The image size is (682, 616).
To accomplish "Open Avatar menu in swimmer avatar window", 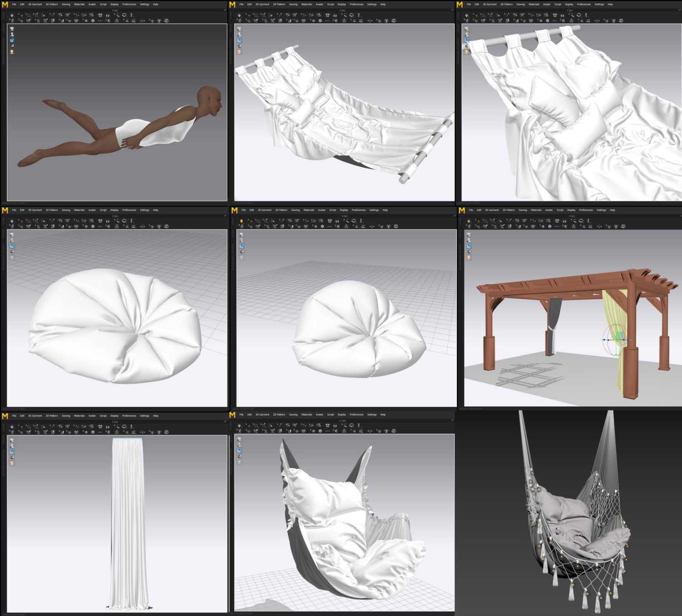I will pyautogui.click(x=92, y=5).
